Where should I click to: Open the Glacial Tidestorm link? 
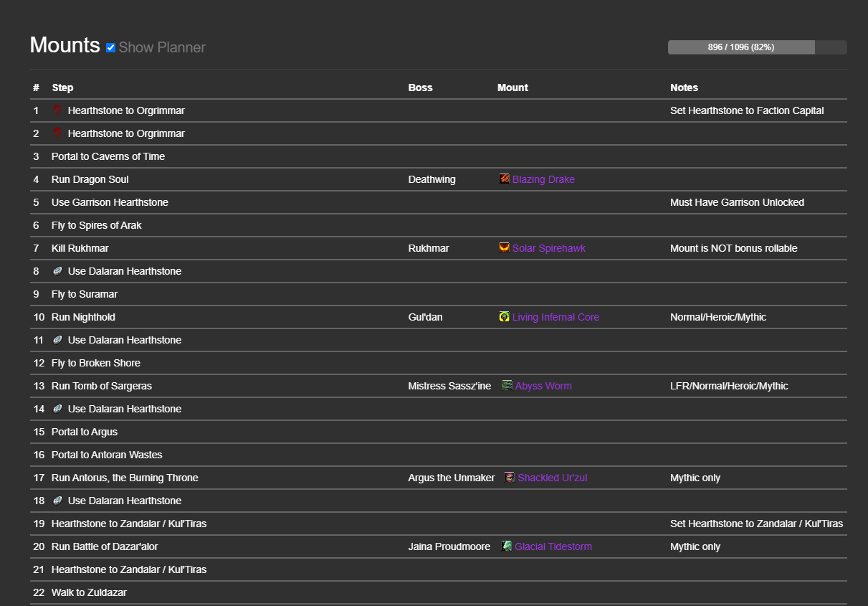coord(553,546)
